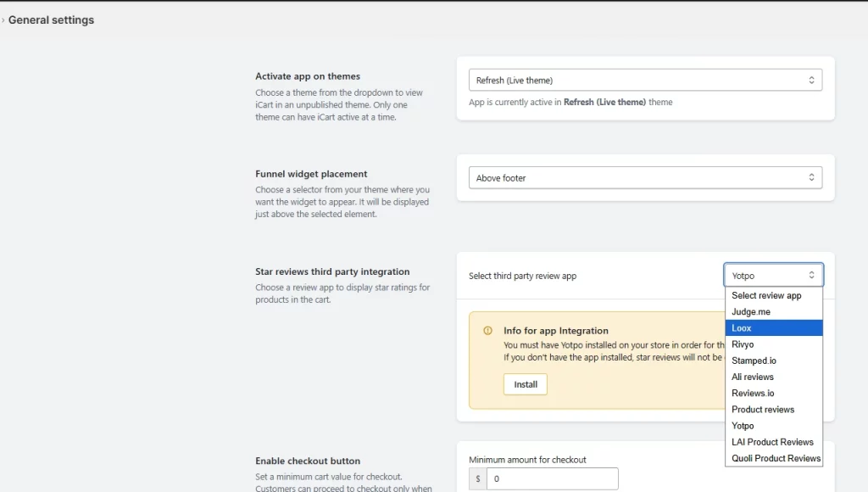Viewport: 868px width, 492px height.
Task: Click the General settings breadcrumb chevron
Action: (3, 20)
